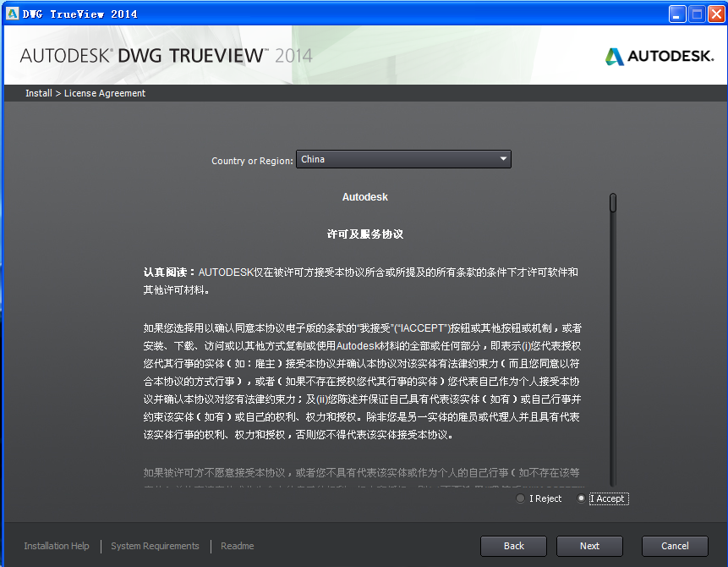Click the Maximize window button

pyautogui.click(x=697, y=14)
